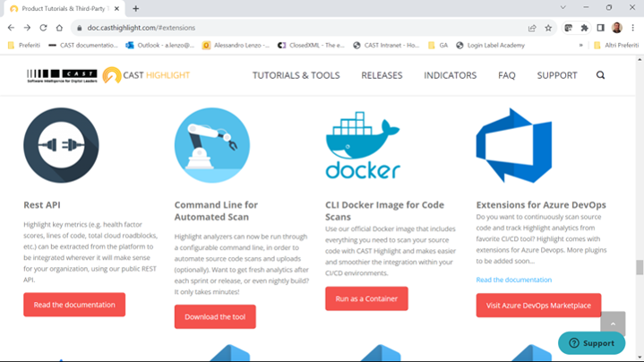Open the extensions puzzle icon
644x362 pixels.
[584, 28]
